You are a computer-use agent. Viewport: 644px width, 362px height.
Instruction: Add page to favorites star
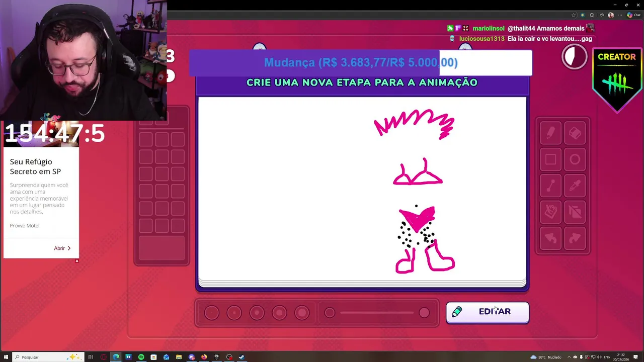574,15
